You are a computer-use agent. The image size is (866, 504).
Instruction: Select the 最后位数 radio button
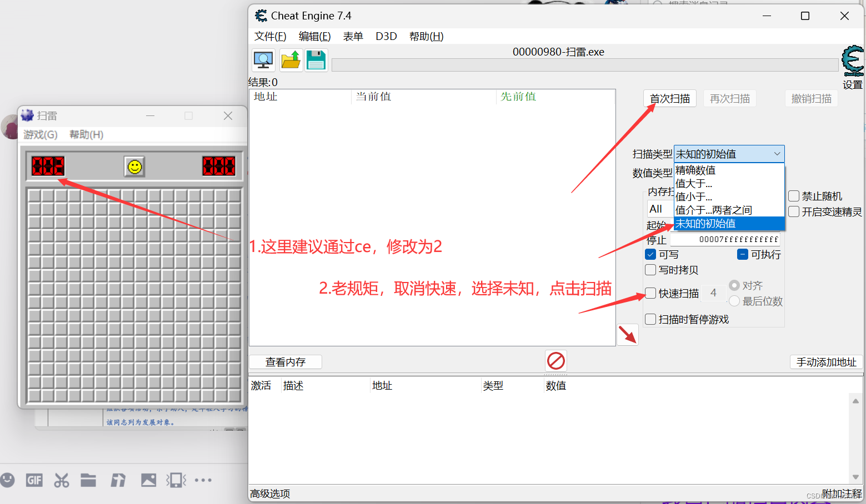(734, 301)
